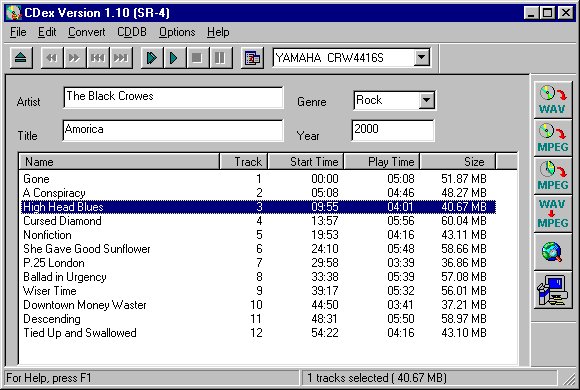Open the Edit menu
Viewport: 580px width, 390px height.
[47, 32]
